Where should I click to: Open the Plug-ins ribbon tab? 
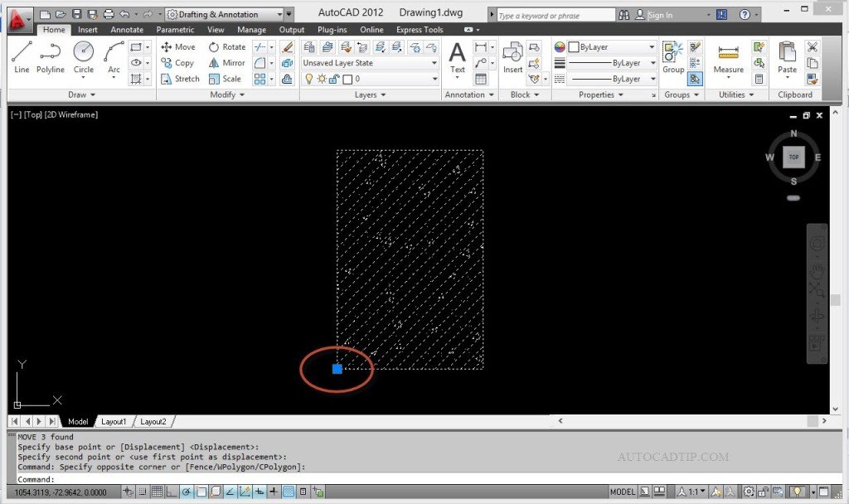point(332,30)
